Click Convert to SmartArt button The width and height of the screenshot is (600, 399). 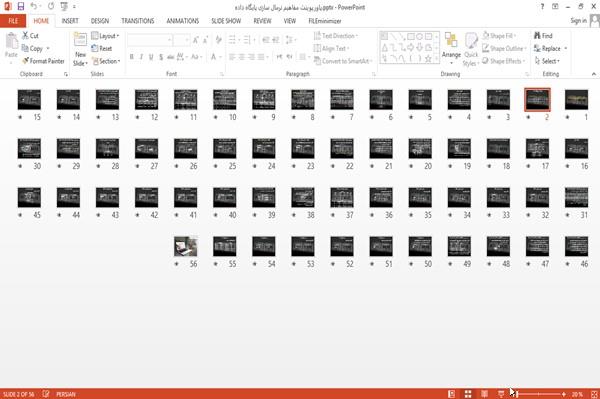coord(342,61)
